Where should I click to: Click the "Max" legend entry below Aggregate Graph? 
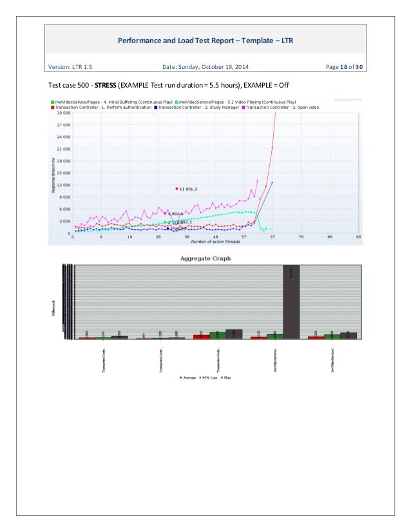[226, 377]
